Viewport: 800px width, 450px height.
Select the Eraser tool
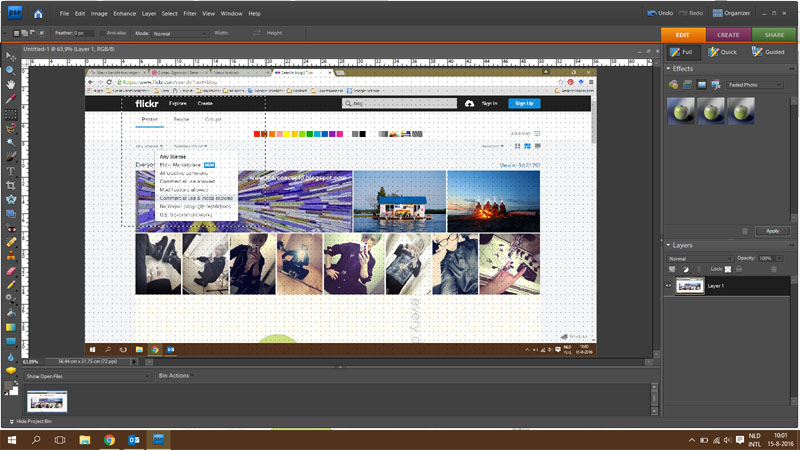tap(11, 271)
